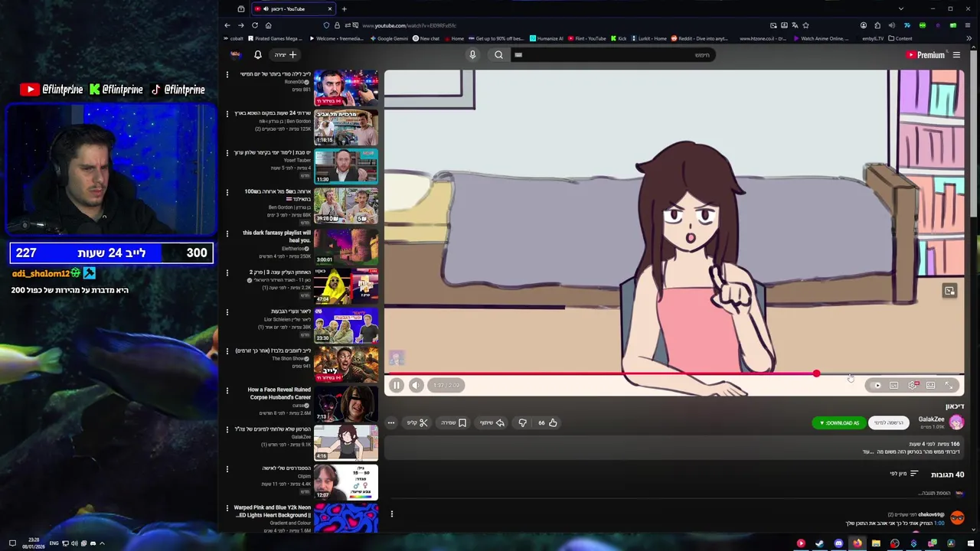Open the GalakZee channel avatar

(x=956, y=422)
